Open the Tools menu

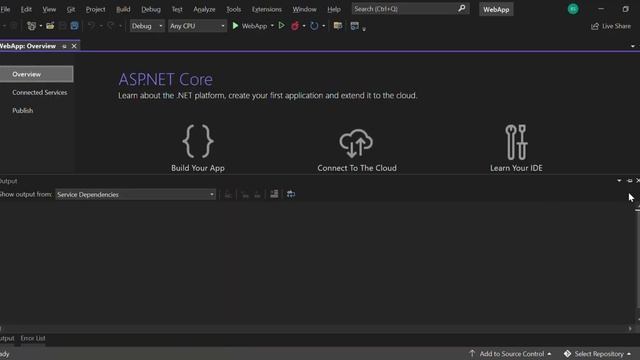233,9
